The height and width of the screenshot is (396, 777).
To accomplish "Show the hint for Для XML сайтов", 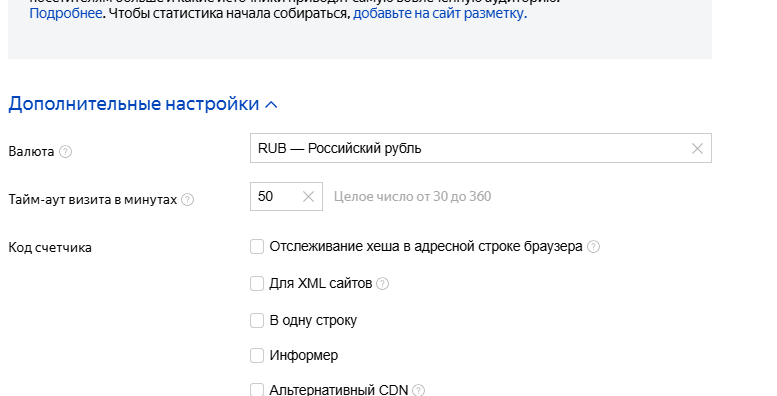I will click(x=383, y=283).
